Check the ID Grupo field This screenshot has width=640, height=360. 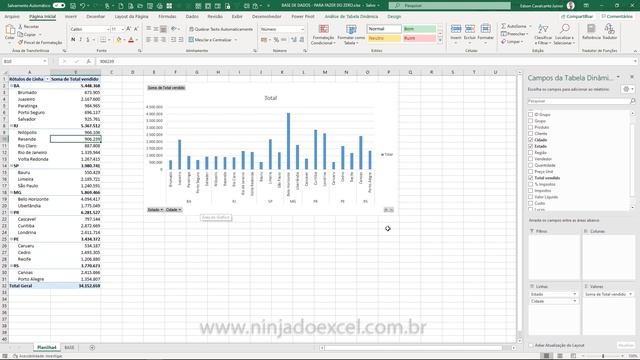point(531,114)
